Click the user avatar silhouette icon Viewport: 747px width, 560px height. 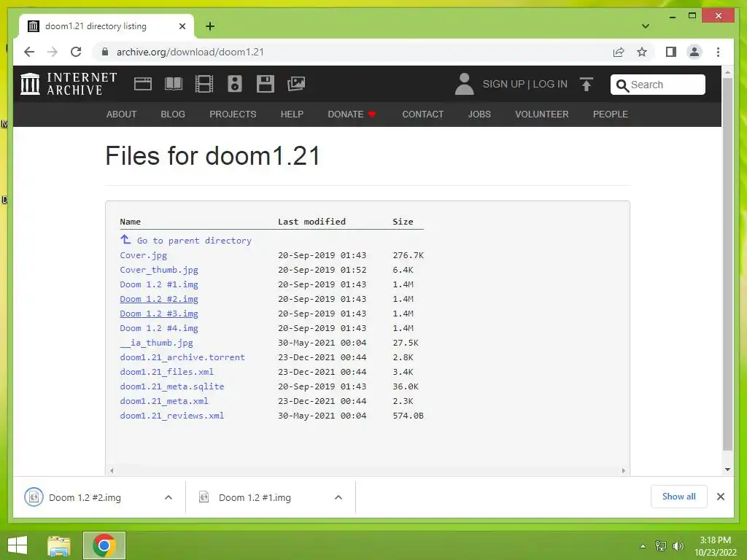tap(464, 84)
